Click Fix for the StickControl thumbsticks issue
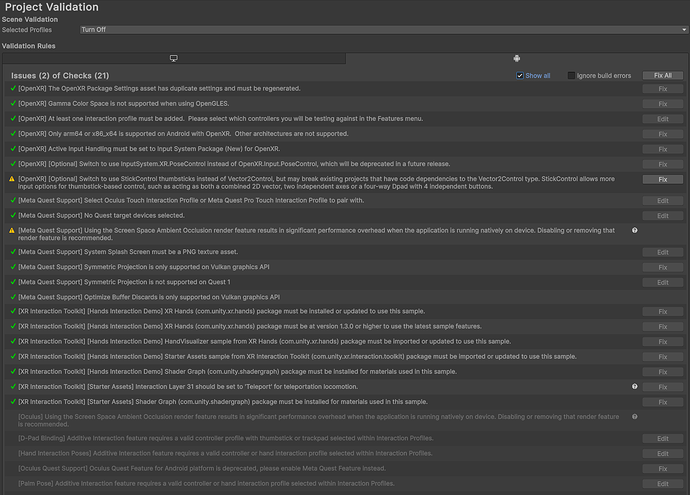Viewport: 690px width, 495px height. coord(662,179)
